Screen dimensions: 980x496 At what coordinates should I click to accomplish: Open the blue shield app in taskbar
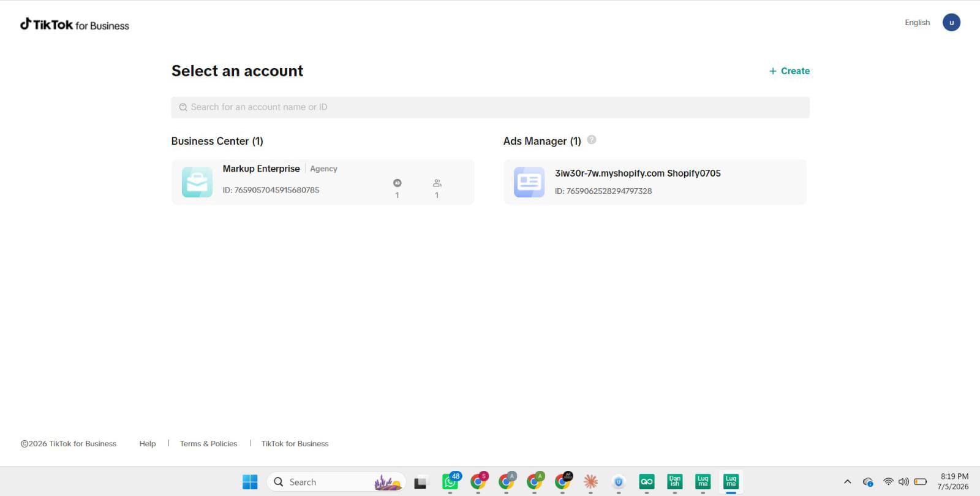click(x=619, y=482)
